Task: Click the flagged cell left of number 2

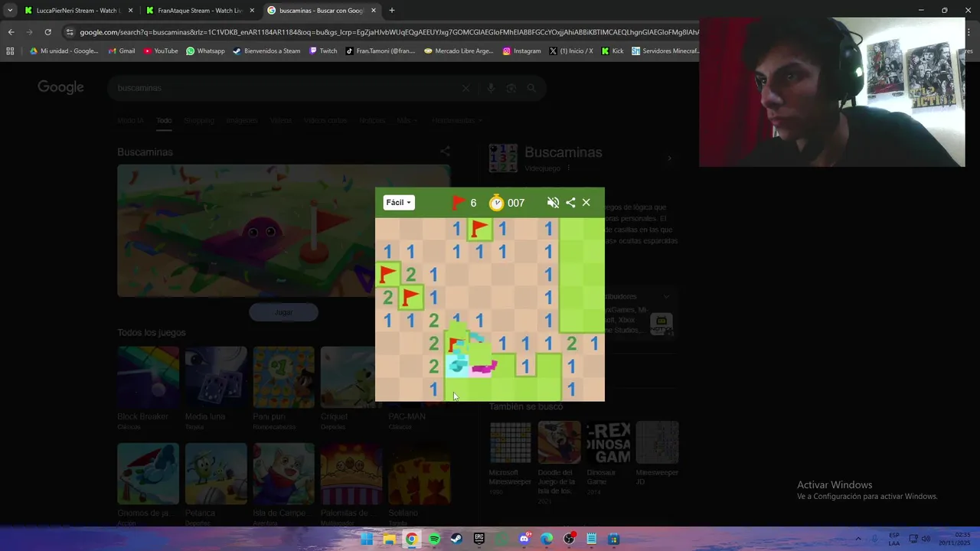Action: (387, 274)
